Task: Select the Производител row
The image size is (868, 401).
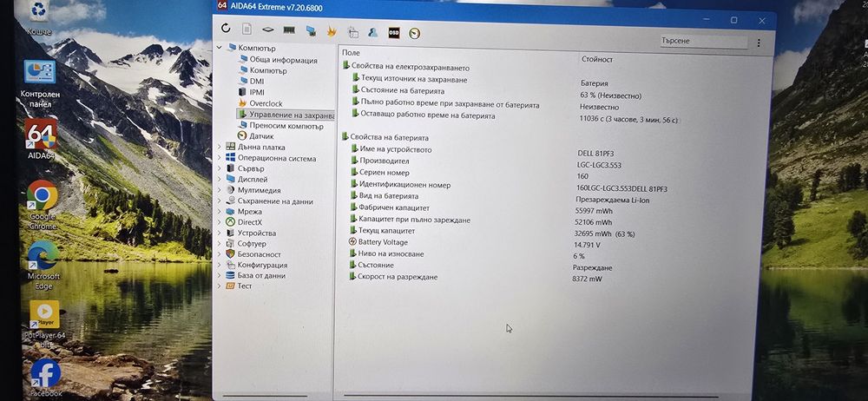Action: pyautogui.click(x=385, y=161)
